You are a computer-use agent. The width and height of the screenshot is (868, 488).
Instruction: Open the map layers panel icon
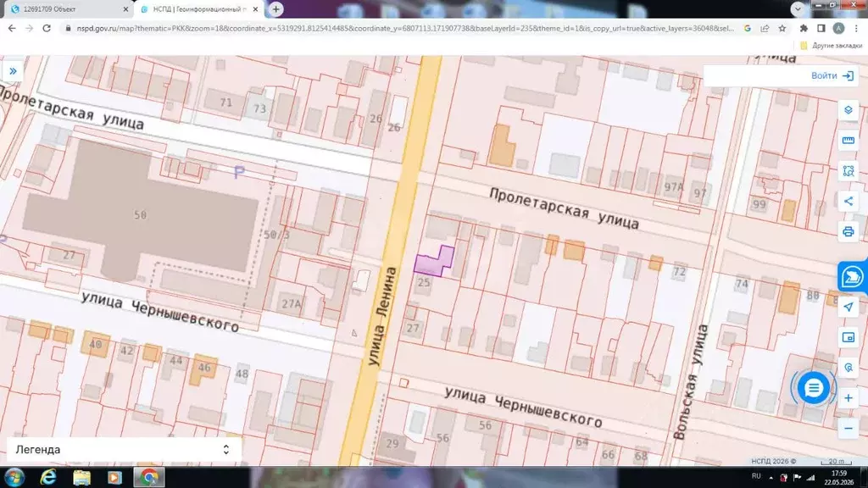[x=848, y=110]
